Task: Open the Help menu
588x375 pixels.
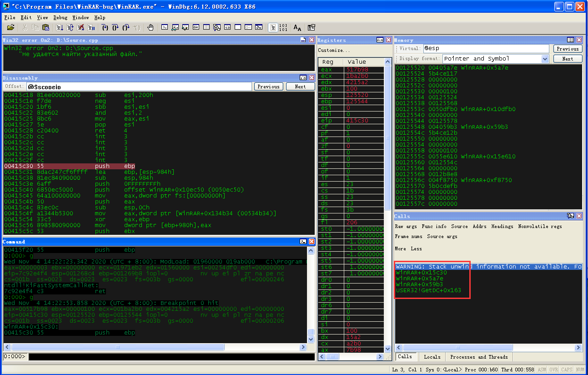Action: pos(100,17)
